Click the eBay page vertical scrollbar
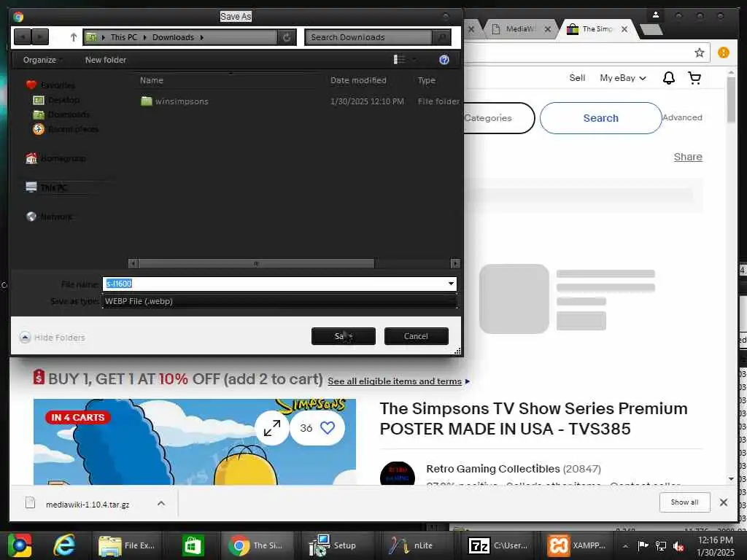 pyautogui.click(x=731, y=101)
